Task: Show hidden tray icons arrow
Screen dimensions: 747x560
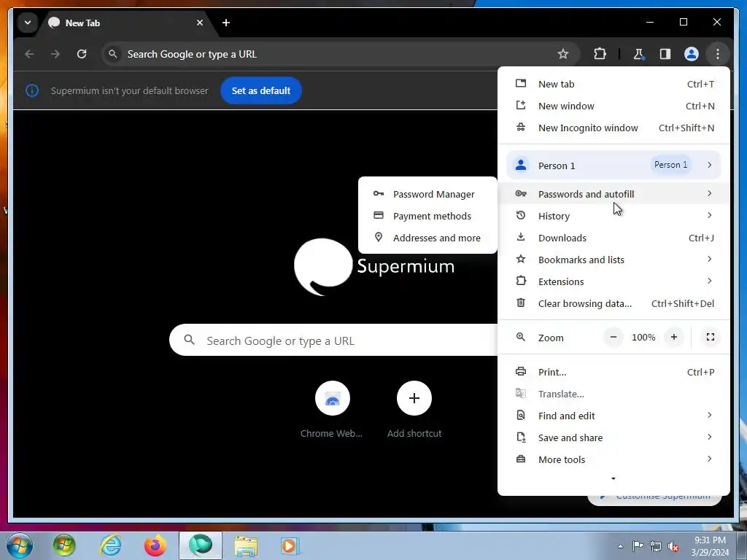Action: point(620,546)
